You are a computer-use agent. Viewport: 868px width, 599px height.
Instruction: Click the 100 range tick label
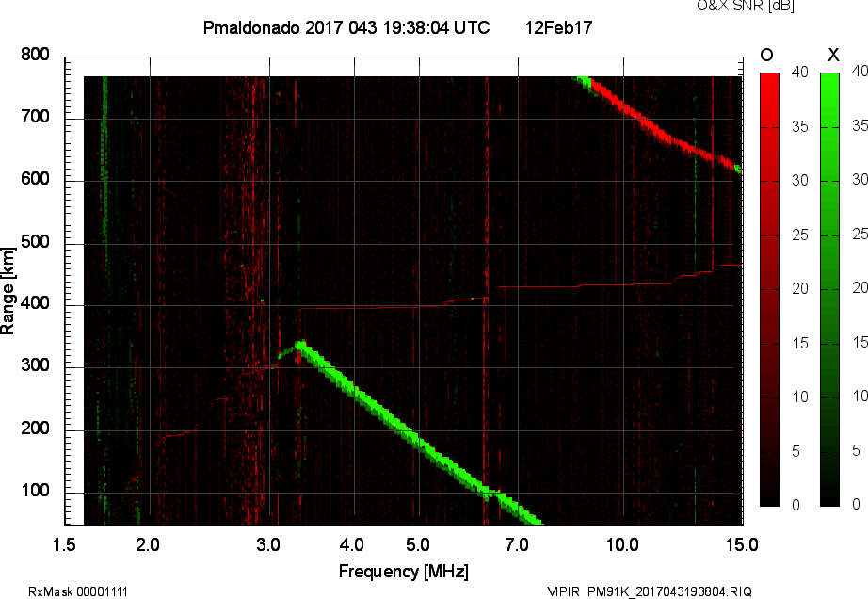tap(36, 491)
